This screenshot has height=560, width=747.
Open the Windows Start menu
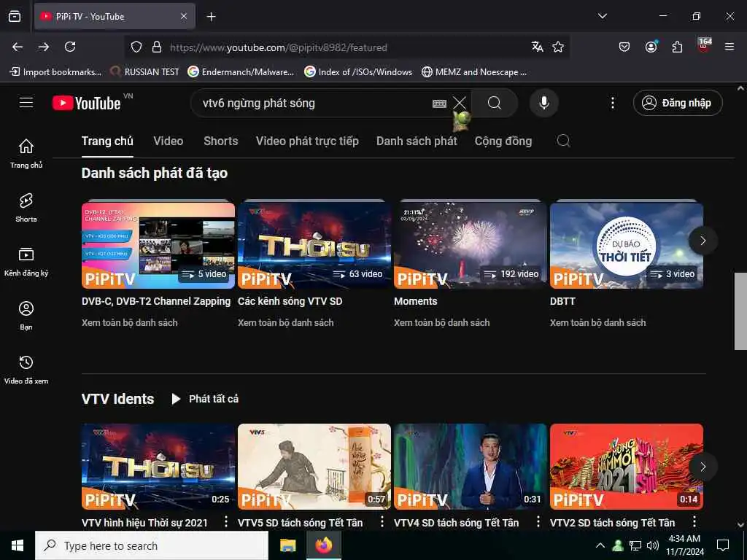(18, 545)
